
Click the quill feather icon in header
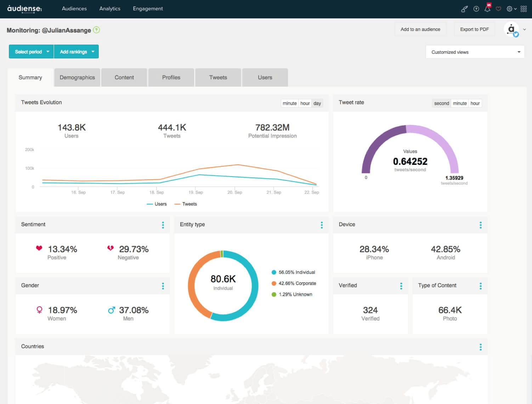tap(464, 9)
